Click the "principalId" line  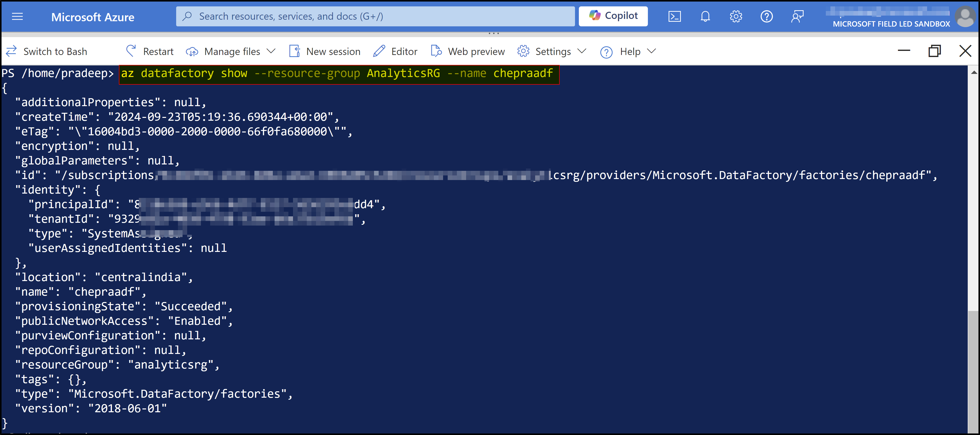click(x=207, y=205)
